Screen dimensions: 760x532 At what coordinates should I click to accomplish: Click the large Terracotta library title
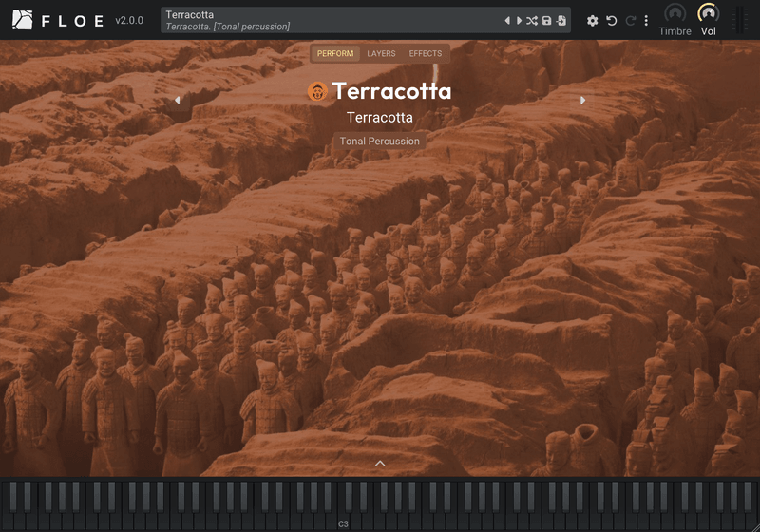click(391, 91)
